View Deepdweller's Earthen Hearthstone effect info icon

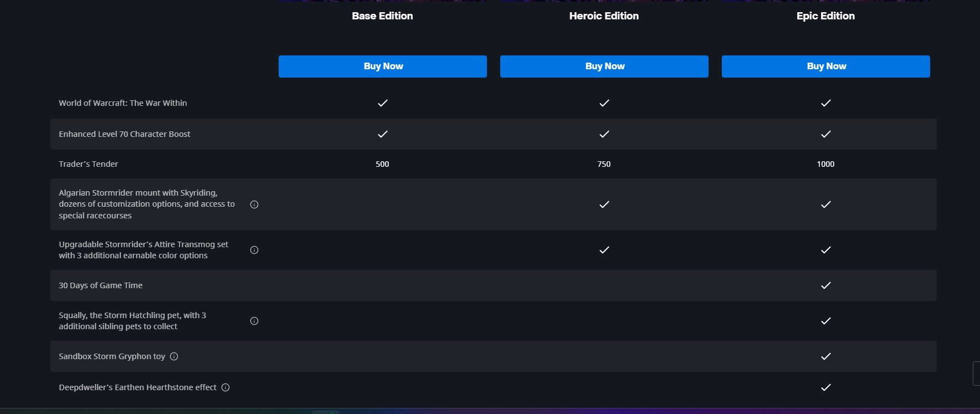pyautogui.click(x=225, y=387)
